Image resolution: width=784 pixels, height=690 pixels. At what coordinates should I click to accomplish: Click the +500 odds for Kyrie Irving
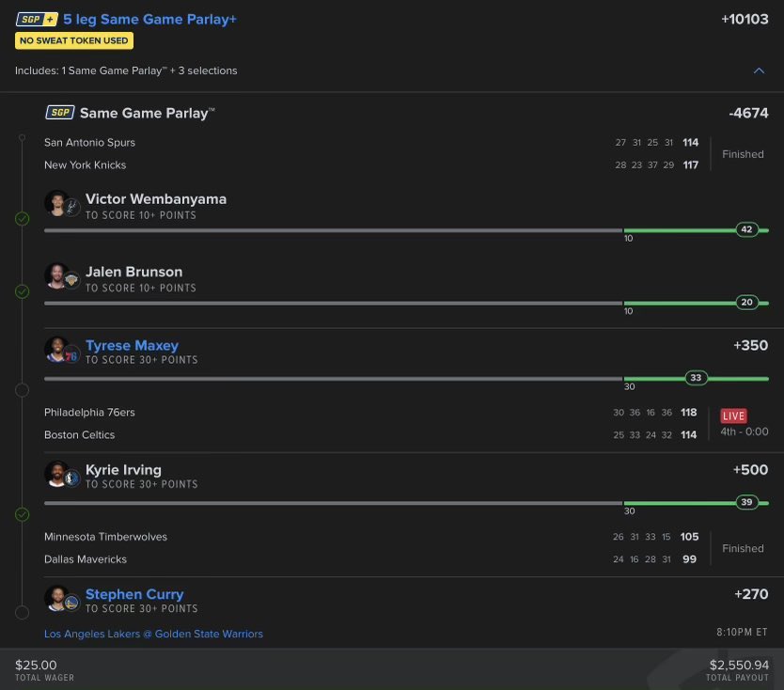coord(750,470)
